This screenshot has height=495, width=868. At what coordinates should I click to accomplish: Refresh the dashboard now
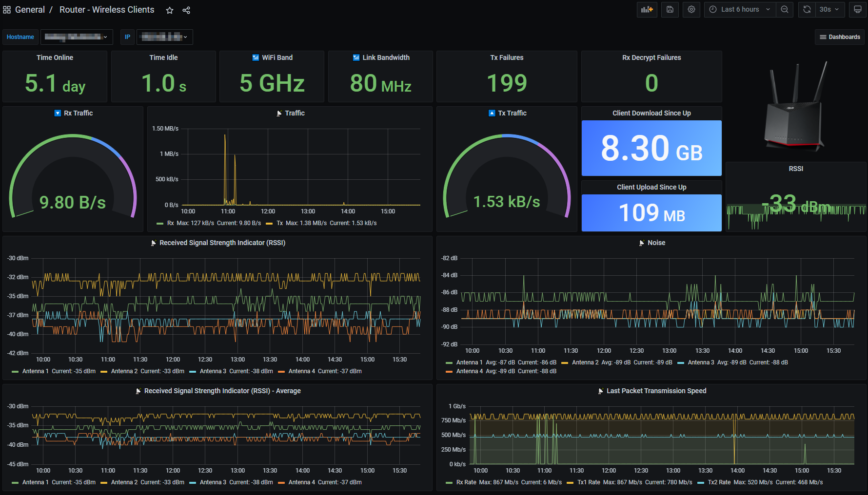coord(807,10)
